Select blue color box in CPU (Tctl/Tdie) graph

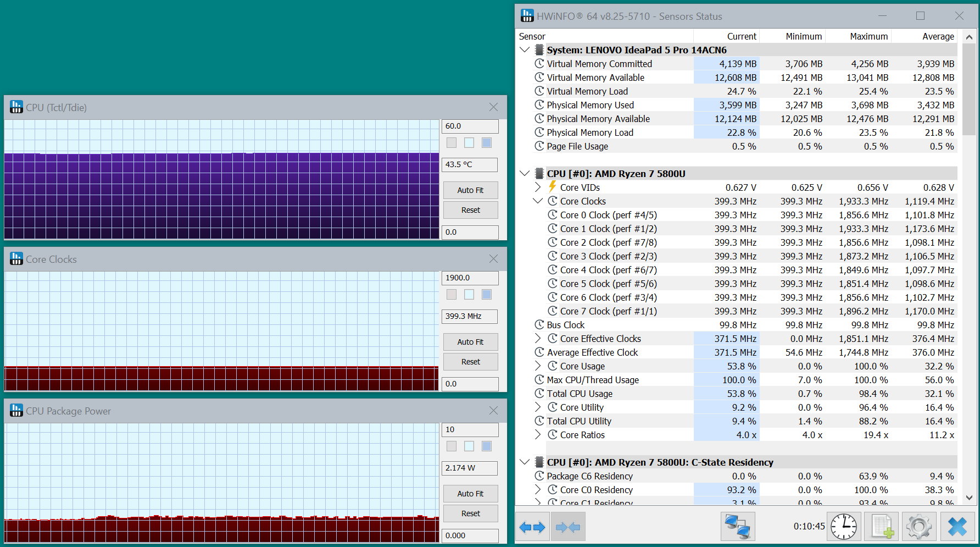pos(487,143)
